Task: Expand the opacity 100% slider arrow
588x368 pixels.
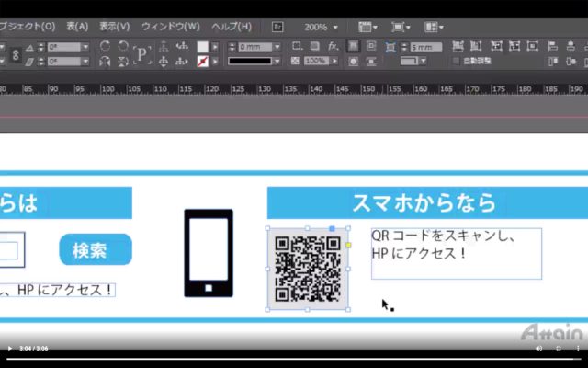Action: [x=334, y=61]
